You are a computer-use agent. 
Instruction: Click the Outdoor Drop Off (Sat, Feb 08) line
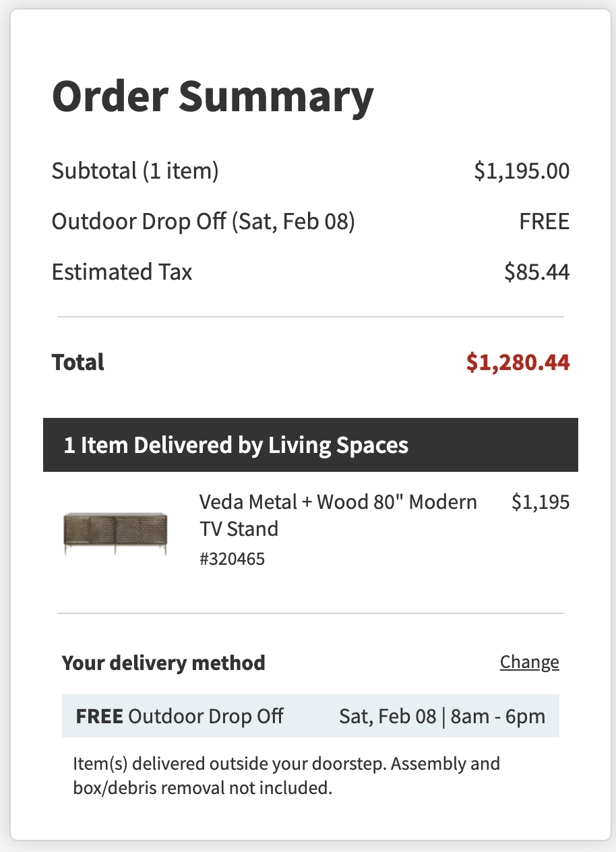(203, 222)
